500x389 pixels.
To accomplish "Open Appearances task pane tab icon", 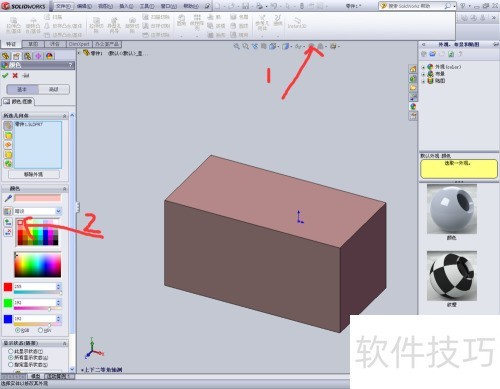I will tap(413, 106).
